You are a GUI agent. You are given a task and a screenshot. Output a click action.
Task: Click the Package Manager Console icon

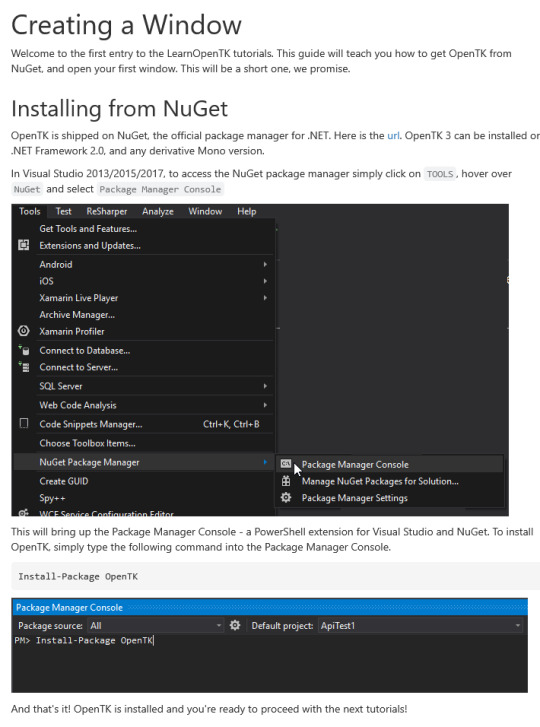click(286, 464)
